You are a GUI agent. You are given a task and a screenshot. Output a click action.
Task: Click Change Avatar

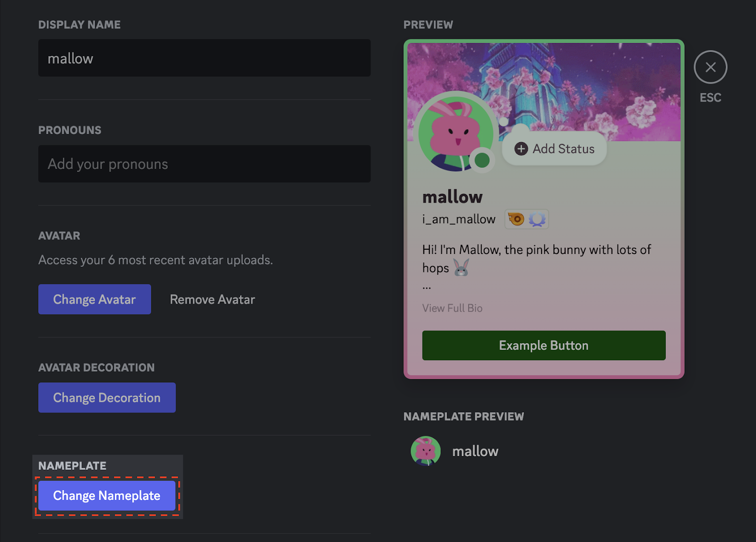(94, 299)
